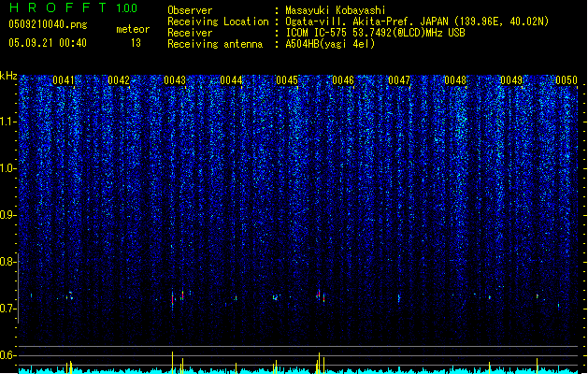The image size is (588, 374).
Task: Click the tall yellow signal spike before 0046
Action: [x=319, y=363]
